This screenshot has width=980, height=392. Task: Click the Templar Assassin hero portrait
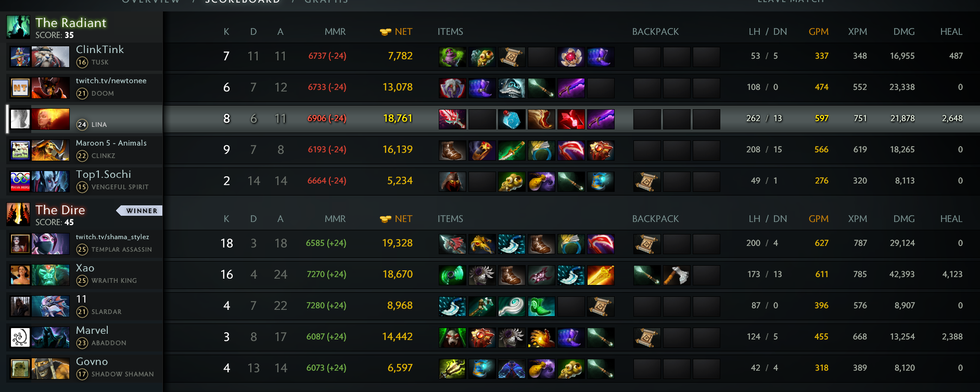50,244
